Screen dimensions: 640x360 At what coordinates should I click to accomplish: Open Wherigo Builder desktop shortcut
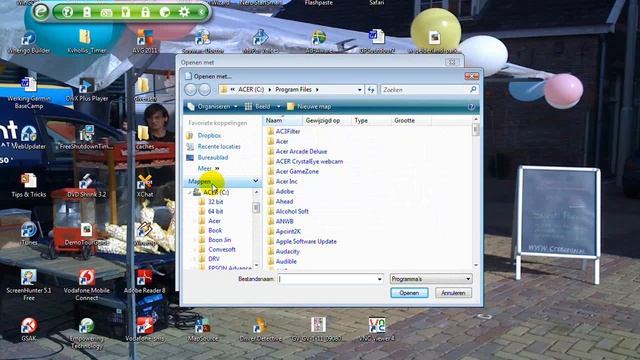pos(29,42)
